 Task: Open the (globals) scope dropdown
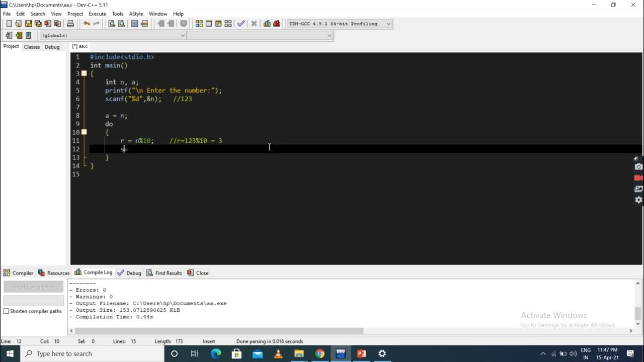(x=113, y=35)
